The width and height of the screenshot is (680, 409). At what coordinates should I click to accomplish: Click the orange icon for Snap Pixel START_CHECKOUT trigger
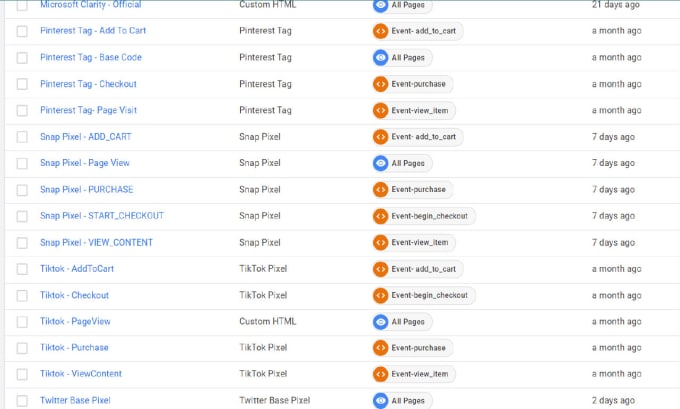coord(380,216)
